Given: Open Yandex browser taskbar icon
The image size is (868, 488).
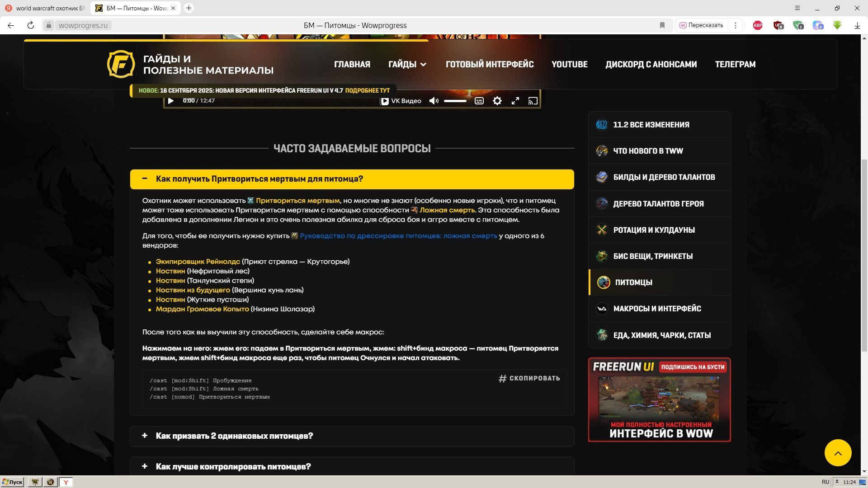Looking at the screenshot, I should 66,482.
